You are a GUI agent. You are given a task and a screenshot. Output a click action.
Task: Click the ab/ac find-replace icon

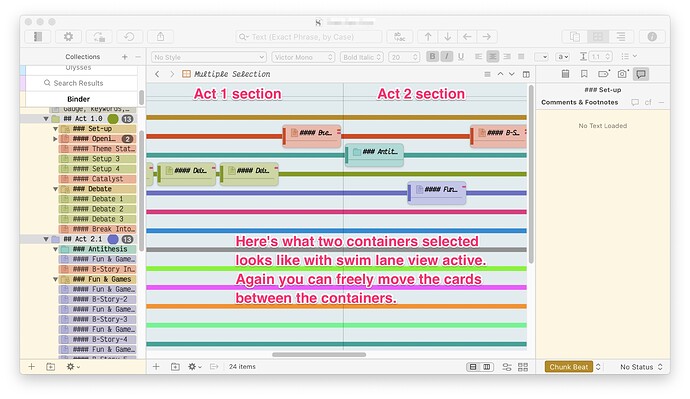coord(400,37)
